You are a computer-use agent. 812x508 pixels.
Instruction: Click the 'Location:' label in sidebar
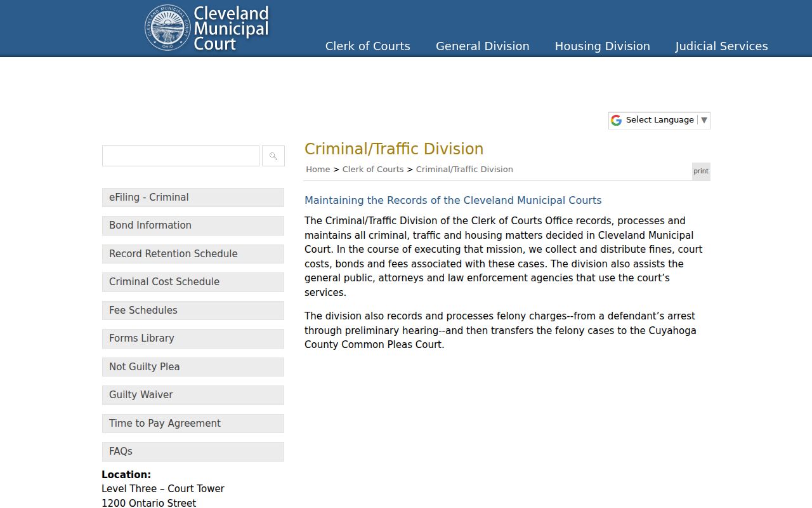pos(126,475)
